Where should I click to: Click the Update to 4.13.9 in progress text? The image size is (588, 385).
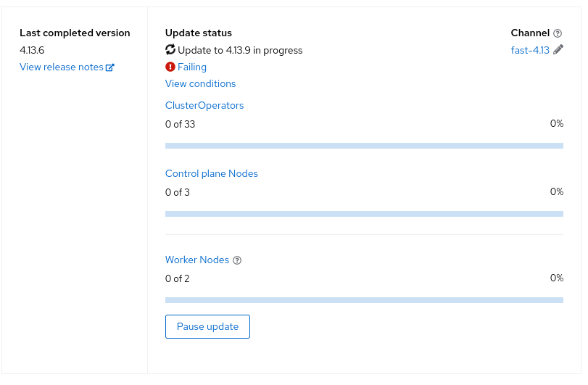click(x=240, y=50)
